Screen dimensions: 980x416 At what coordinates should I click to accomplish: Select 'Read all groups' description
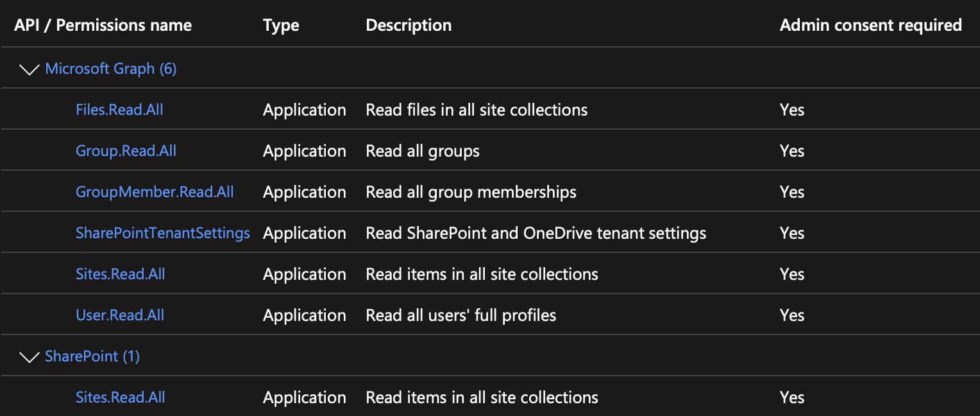point(423,151)
